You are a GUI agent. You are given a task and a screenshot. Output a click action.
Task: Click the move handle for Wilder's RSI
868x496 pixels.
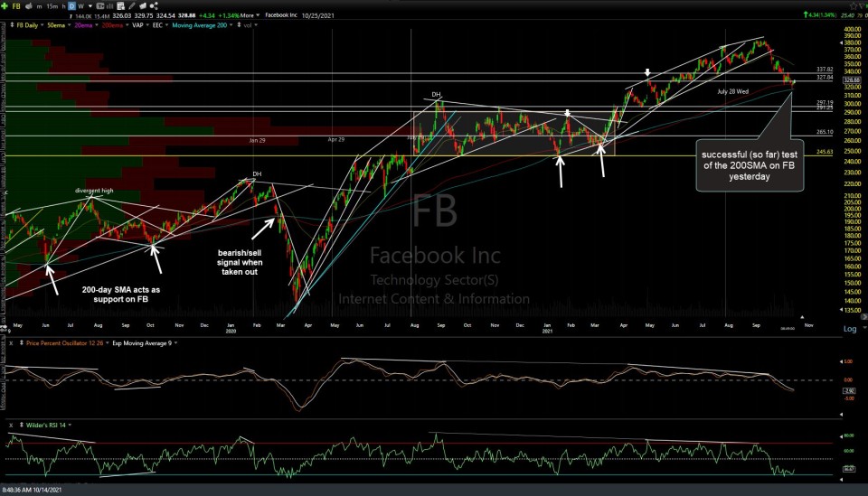22,425
